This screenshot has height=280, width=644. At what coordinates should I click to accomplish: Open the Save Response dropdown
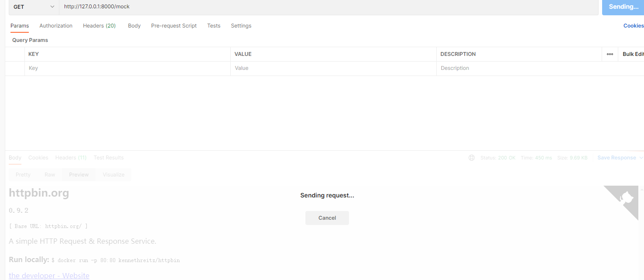click(620, 158)
